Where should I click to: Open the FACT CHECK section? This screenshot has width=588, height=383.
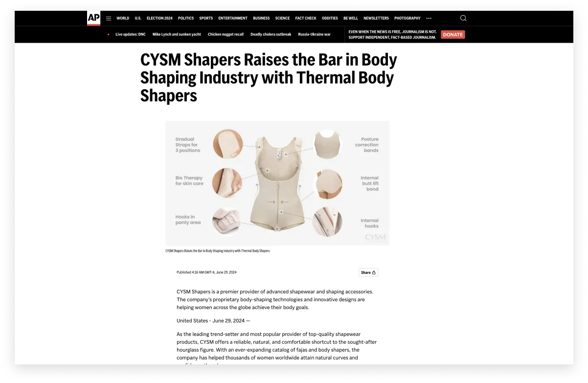(x=306, y=18)
